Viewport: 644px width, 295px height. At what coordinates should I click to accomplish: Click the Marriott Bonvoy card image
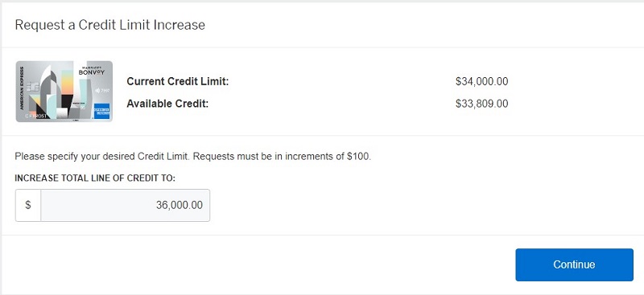click(64, 92)
